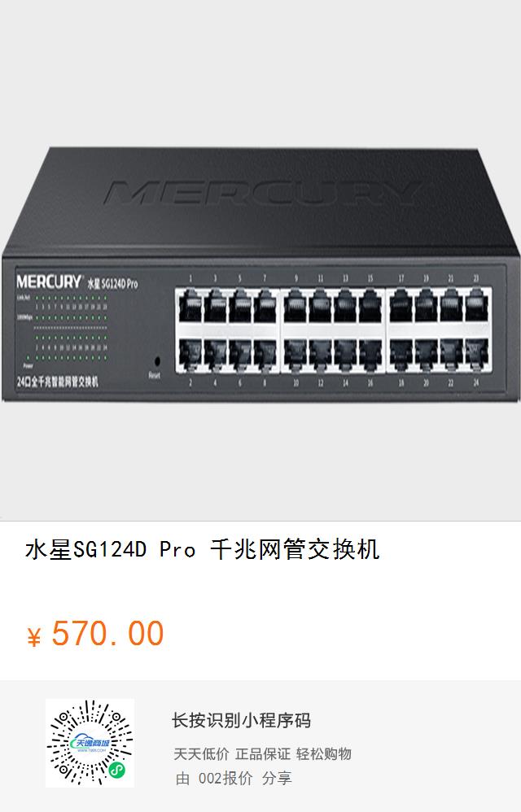Viewport: 521px width, 812px height.
Task: Click the 水星 SG124D Pro model label on panel
Action: pos(112,283)
